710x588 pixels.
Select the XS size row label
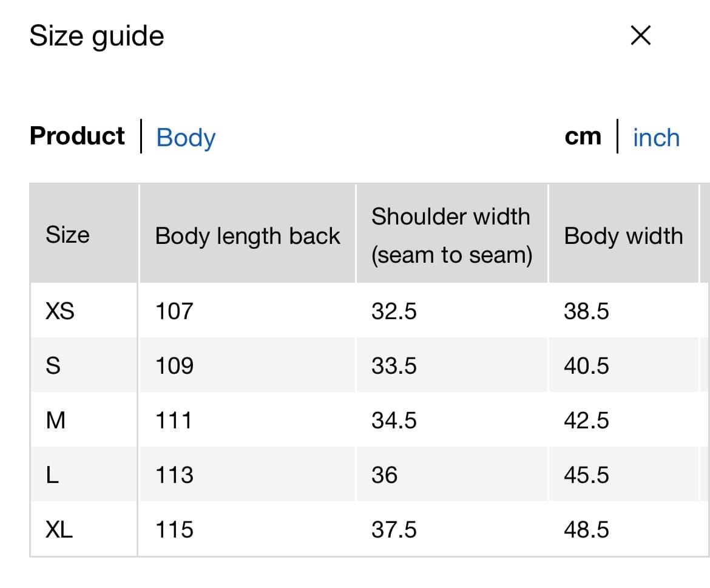pos(60,311)
